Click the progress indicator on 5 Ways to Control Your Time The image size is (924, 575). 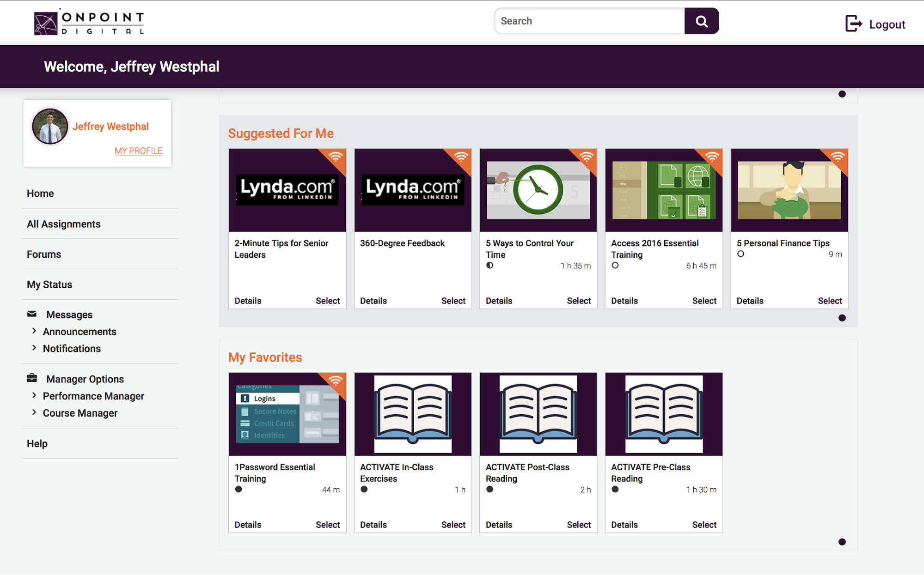click(x=490, y=266)
